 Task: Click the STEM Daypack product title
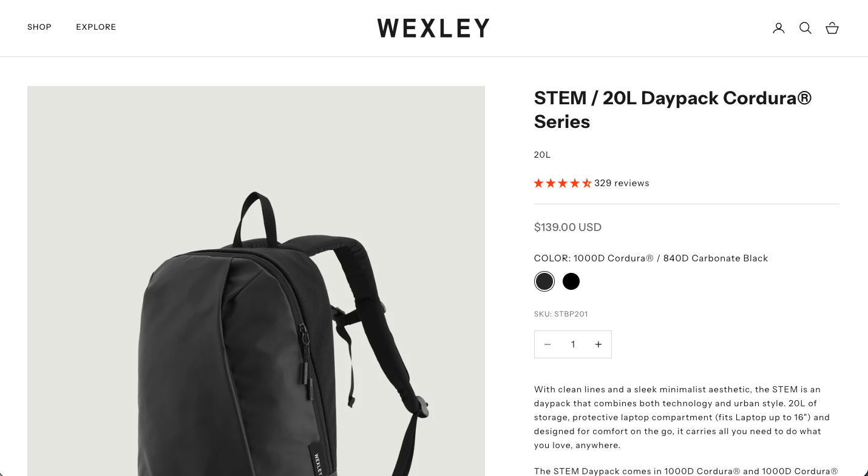[x=673, y=110]
